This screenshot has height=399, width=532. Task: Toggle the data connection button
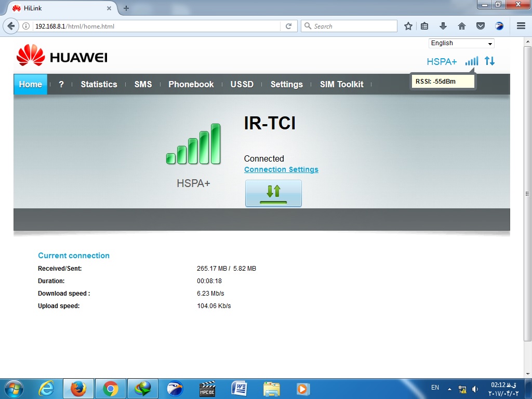pos(273,193)
